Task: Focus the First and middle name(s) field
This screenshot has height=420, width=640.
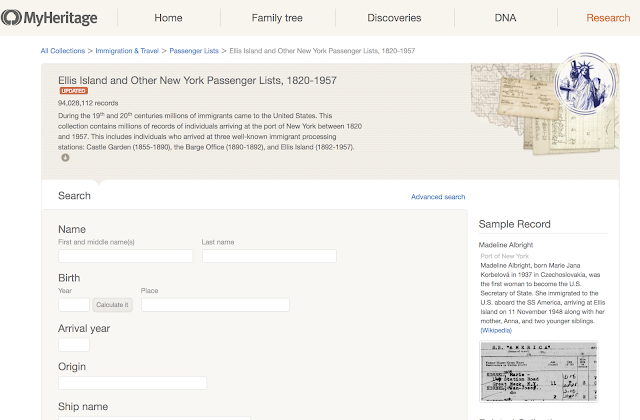Action: click(126, 256)
